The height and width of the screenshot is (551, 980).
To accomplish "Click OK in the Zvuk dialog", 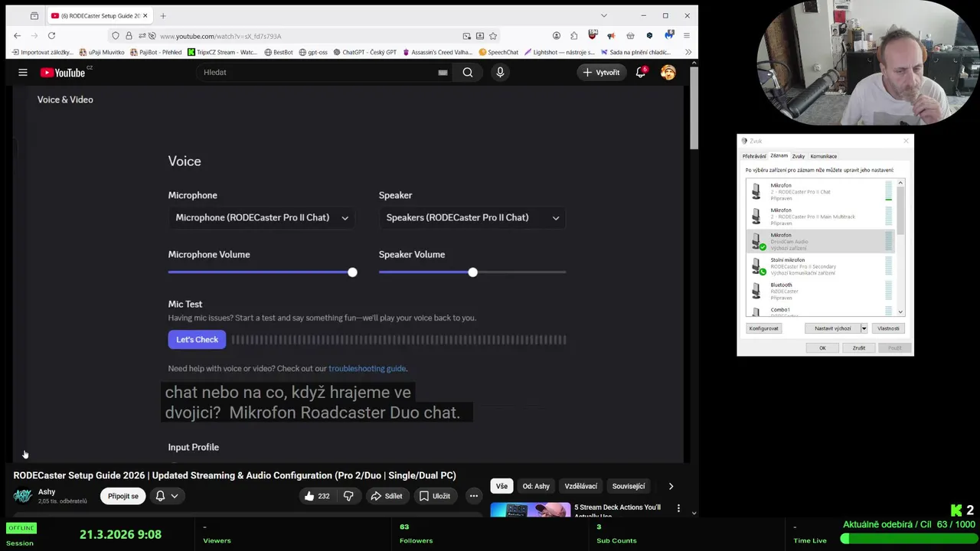I will tap(822, 347).
